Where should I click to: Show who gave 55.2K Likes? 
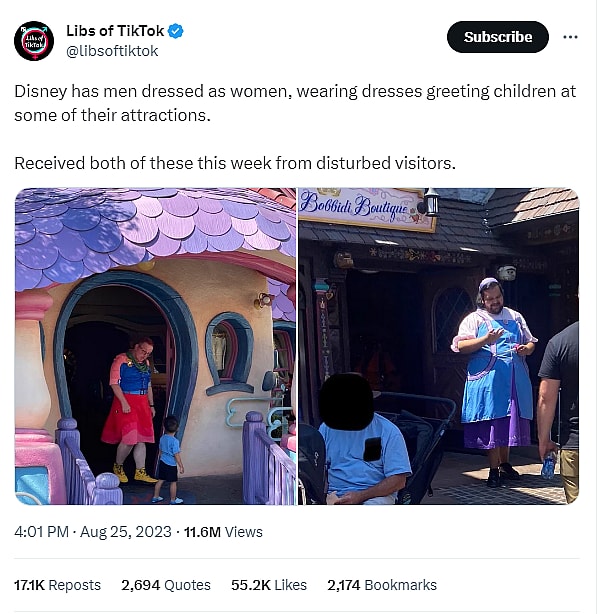click(269, 585)
